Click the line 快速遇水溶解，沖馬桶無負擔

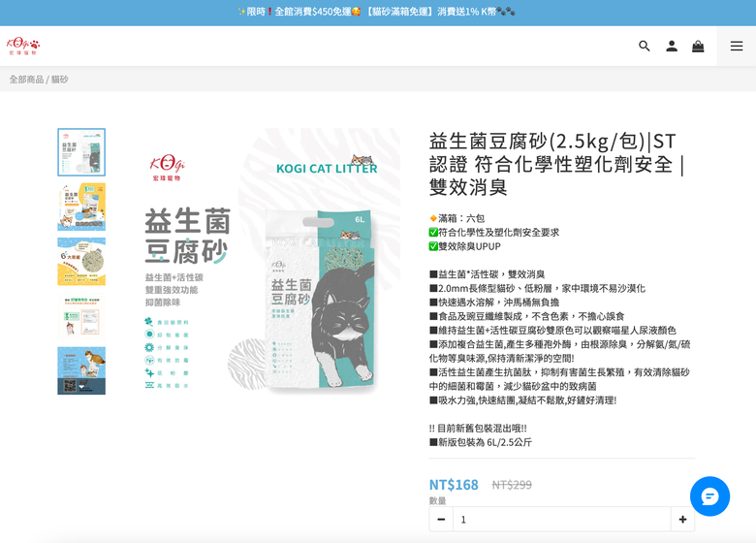click(494, 303)
